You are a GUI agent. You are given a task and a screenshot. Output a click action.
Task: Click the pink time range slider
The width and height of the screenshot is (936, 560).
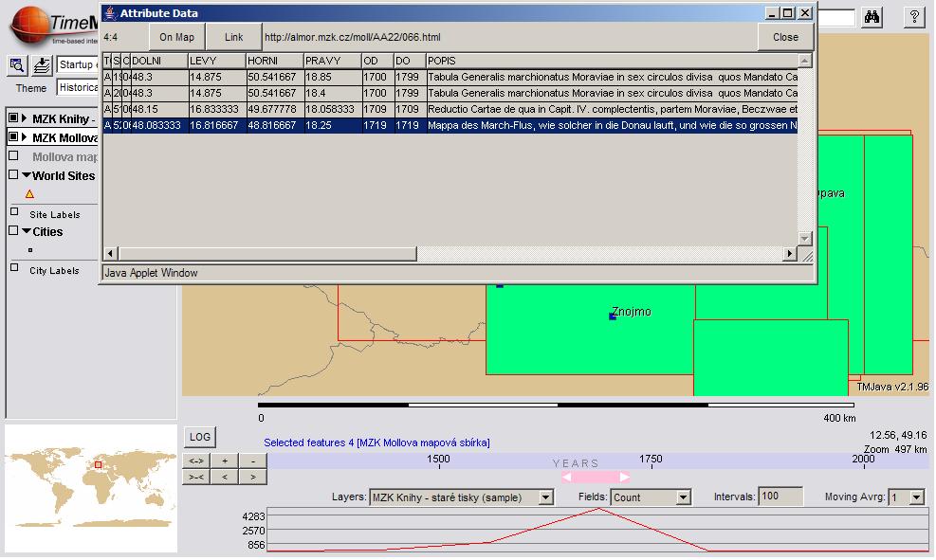coord(596,478)
